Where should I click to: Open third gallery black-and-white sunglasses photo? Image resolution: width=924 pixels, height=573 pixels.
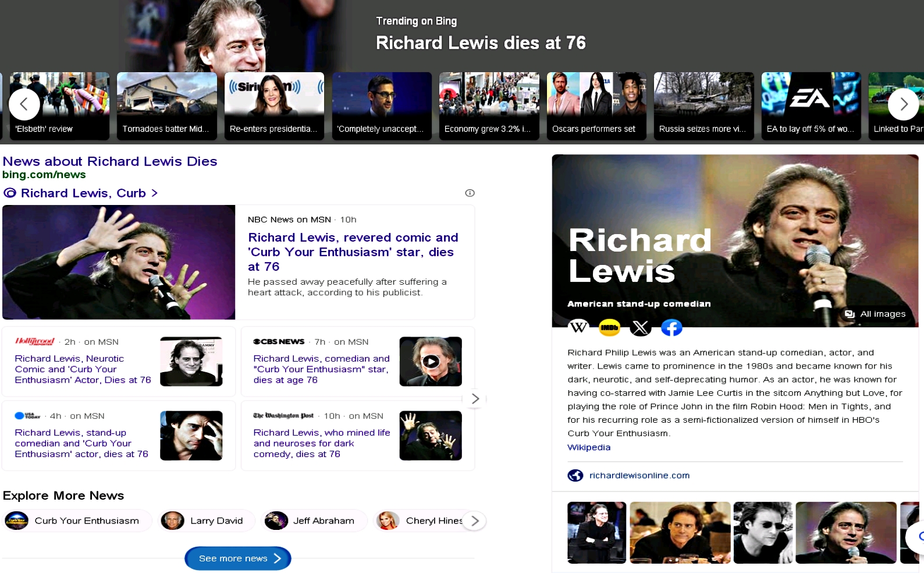(x=763, y=533)
